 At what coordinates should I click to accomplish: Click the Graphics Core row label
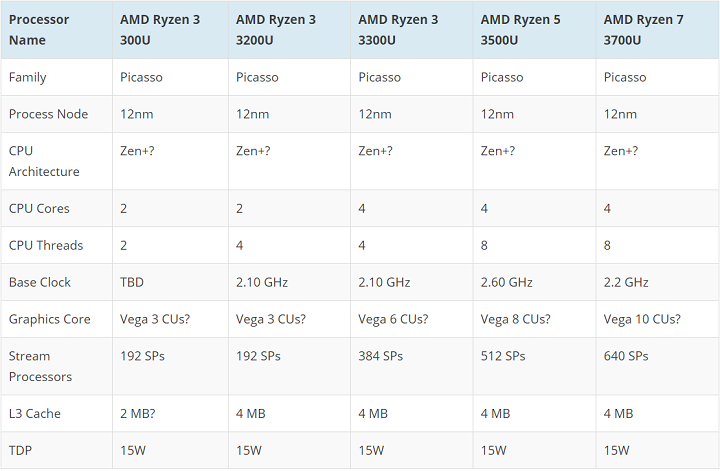[x=49, y=319]
